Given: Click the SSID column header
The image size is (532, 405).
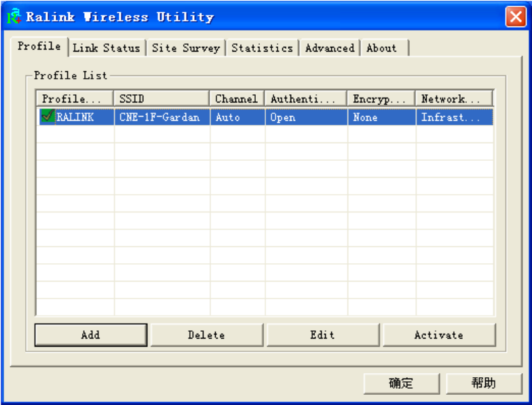Looking at the screenshot, I should pos(161,99).
